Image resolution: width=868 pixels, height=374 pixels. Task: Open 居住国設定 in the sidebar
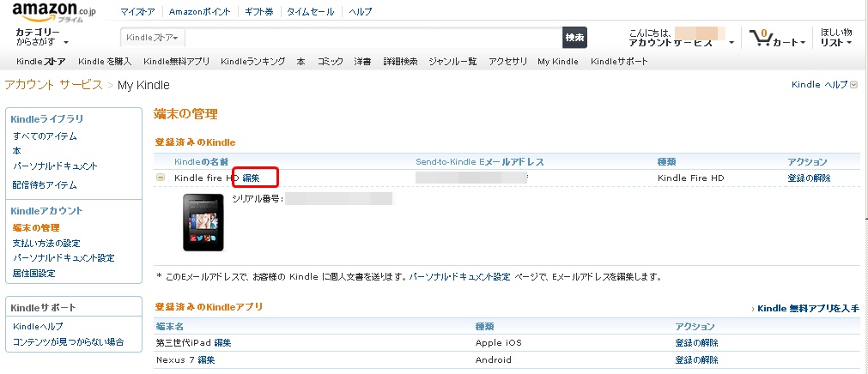click(33, 274)
